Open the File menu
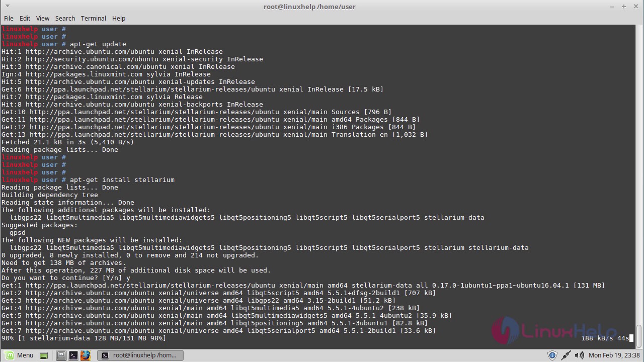 [x=9, y=18]
